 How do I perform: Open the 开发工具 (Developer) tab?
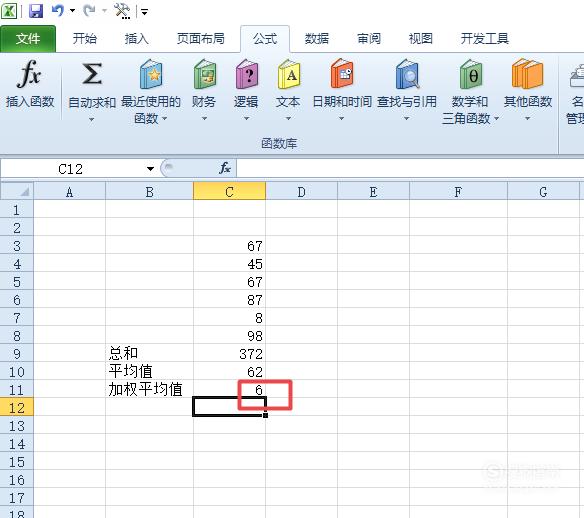click(485, 38)
